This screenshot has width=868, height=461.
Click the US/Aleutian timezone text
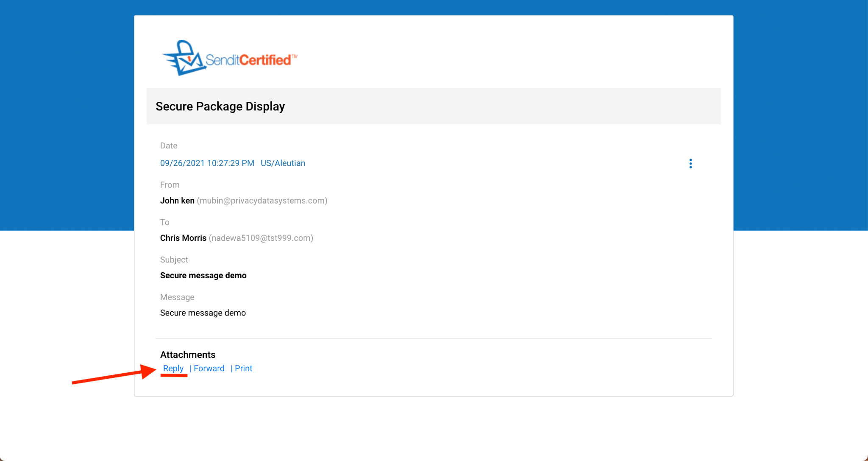283,163
